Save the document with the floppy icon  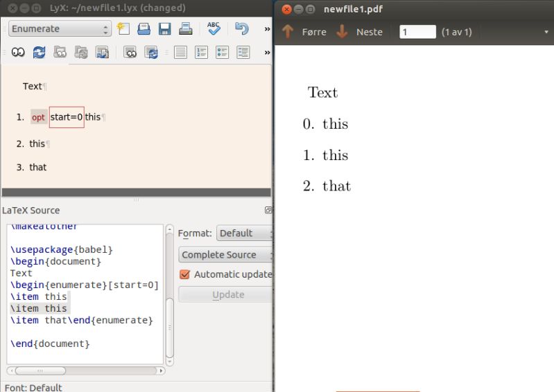(x=164, y=28)
